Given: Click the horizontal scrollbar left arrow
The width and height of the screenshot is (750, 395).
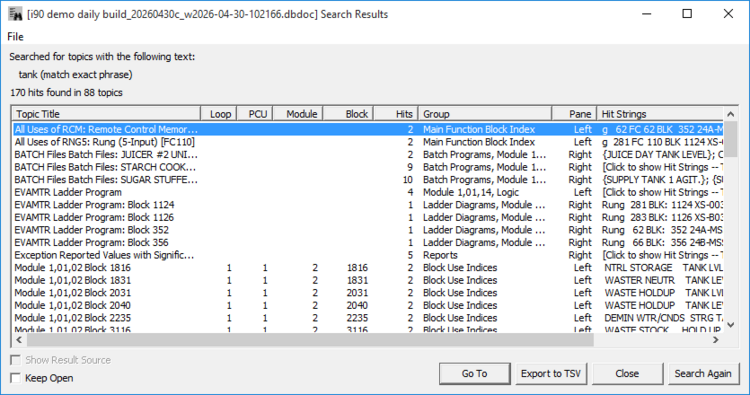Looking at the screenshot, I should (x=19, y=340).
